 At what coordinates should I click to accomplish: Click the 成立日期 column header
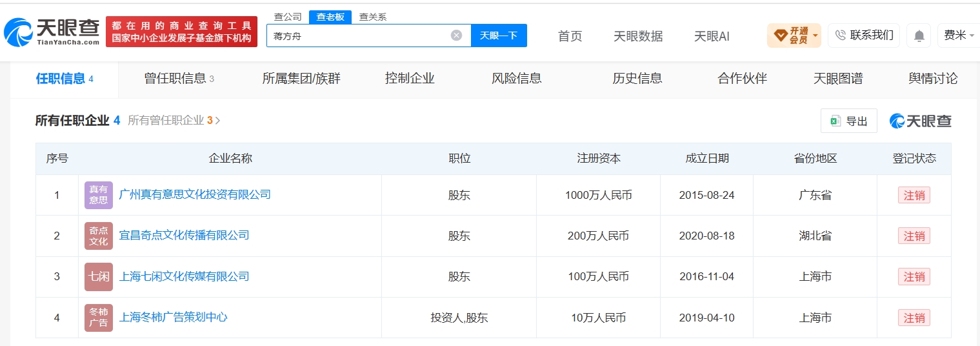tap(707, 158)
